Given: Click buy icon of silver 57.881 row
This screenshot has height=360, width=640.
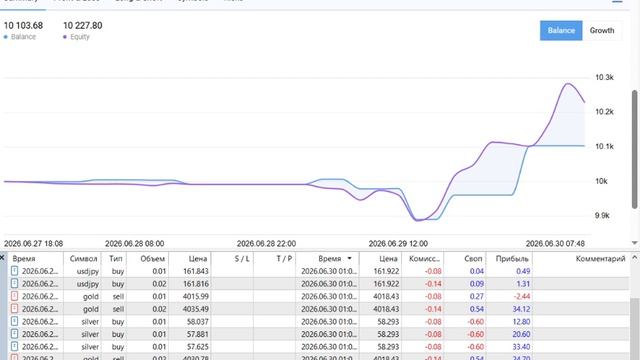Looking at the screenshot, I should [x=14, y=334].
